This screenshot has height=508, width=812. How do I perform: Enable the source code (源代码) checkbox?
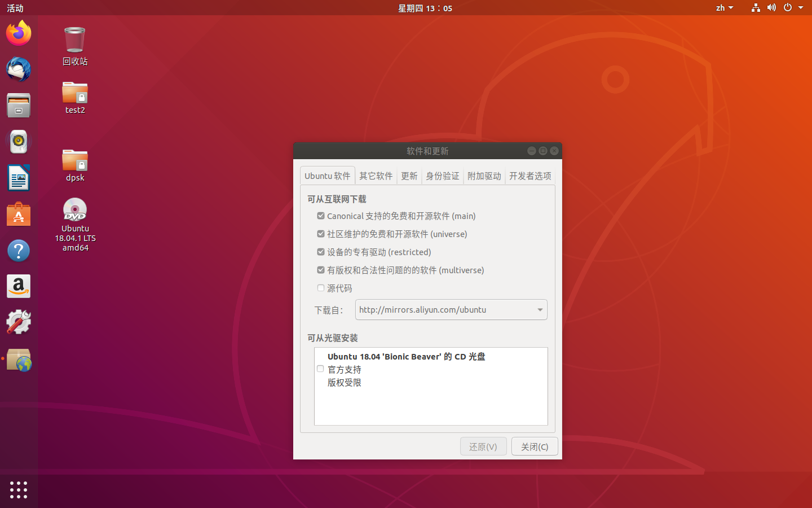click(321, 288)
